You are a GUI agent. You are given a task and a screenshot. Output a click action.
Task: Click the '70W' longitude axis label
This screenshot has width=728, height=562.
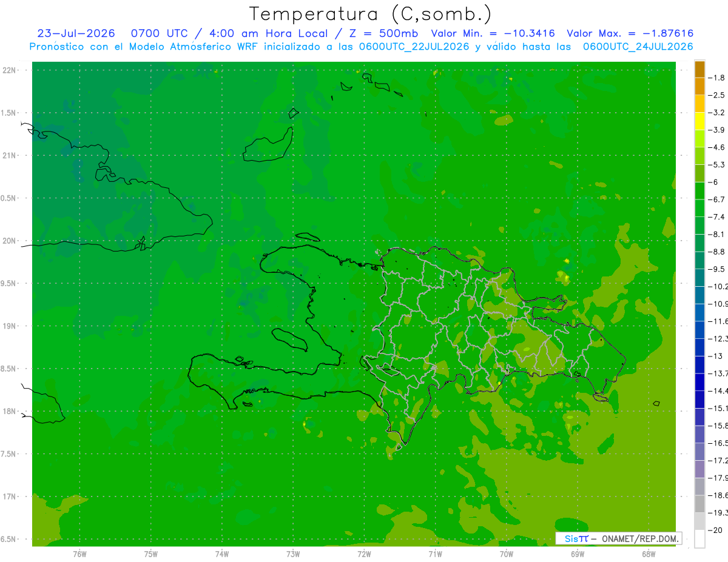click(x=507, y=554)
